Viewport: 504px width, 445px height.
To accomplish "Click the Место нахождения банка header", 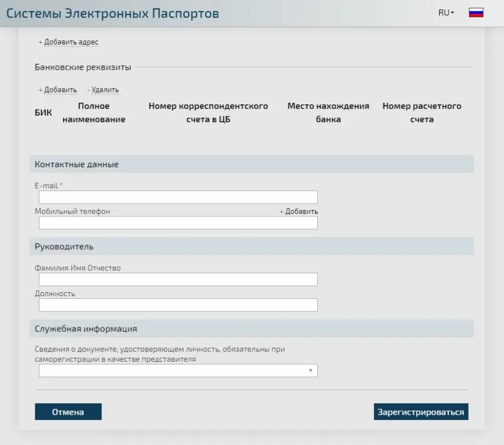I will pyautogui.click(x=328, y=112).
